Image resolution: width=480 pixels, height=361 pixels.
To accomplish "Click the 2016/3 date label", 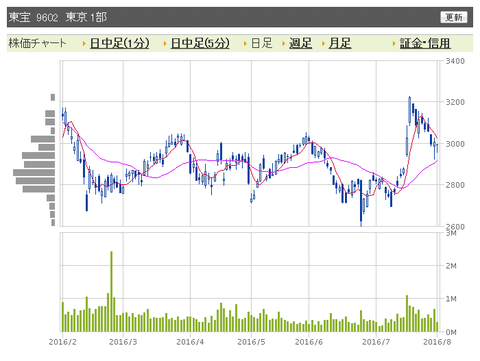I will 123,342.
